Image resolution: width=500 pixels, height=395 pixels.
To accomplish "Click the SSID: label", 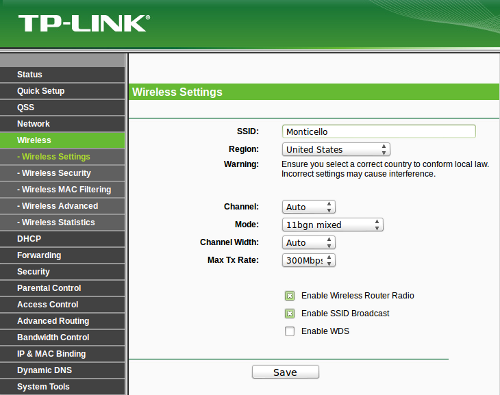I will [248, 131].
